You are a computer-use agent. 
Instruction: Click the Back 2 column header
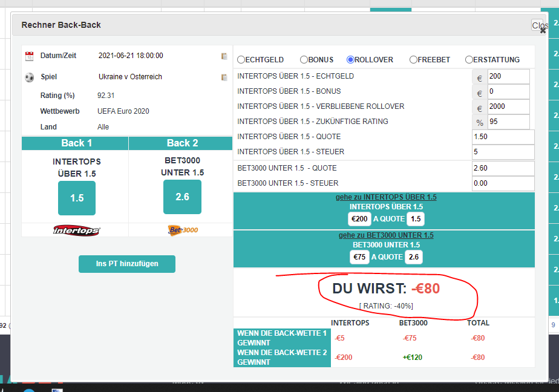click(181, 143)
